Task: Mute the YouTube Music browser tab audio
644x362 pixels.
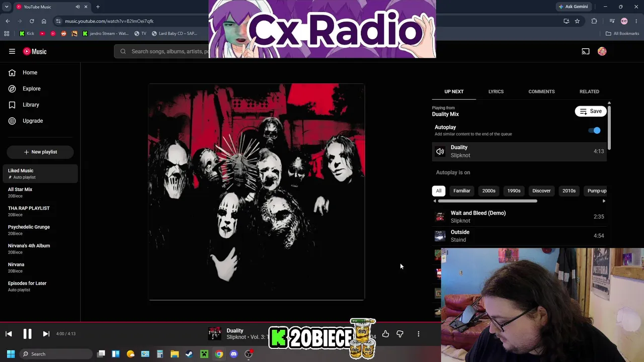Action: [x=77, y=7]
